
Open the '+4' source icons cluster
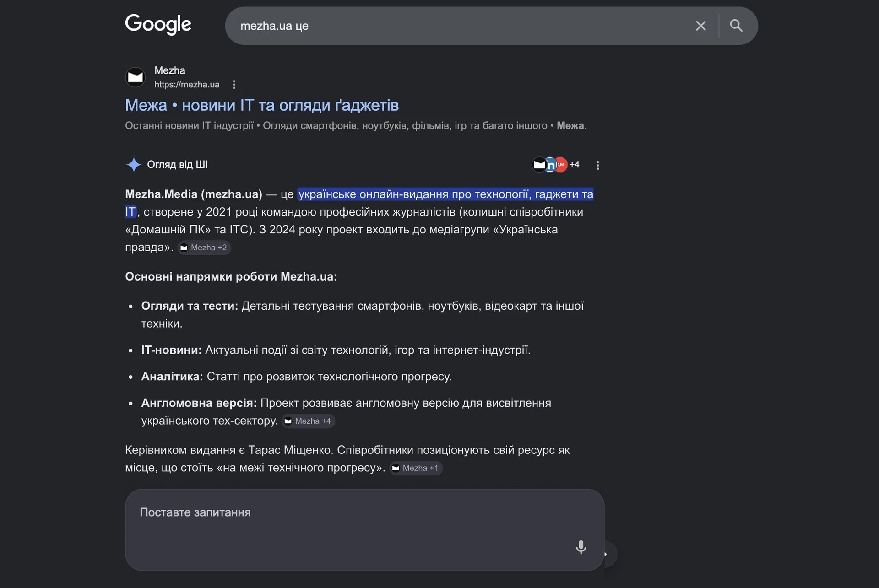click(x=556, y=165)
